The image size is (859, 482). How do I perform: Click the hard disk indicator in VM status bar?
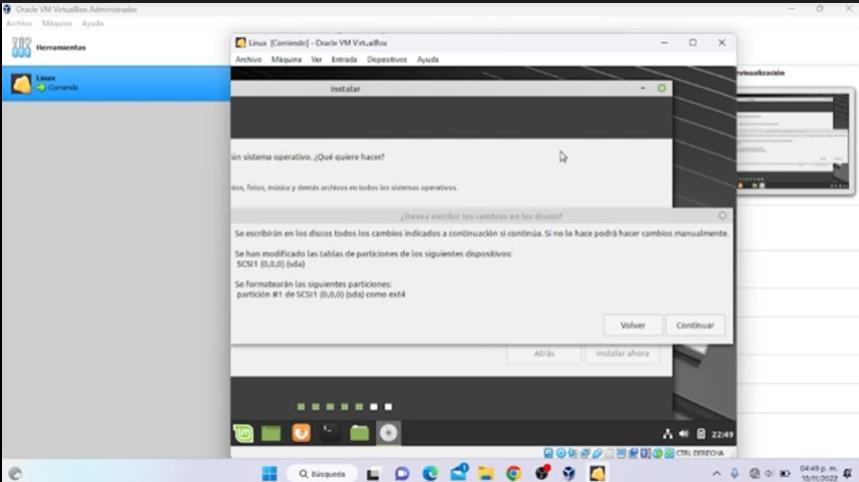pyautogui.click(x=548, y=453)
